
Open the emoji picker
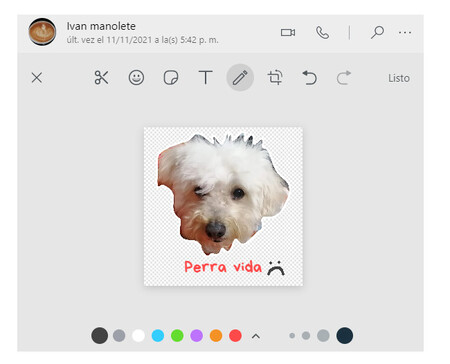coord(136,78)
